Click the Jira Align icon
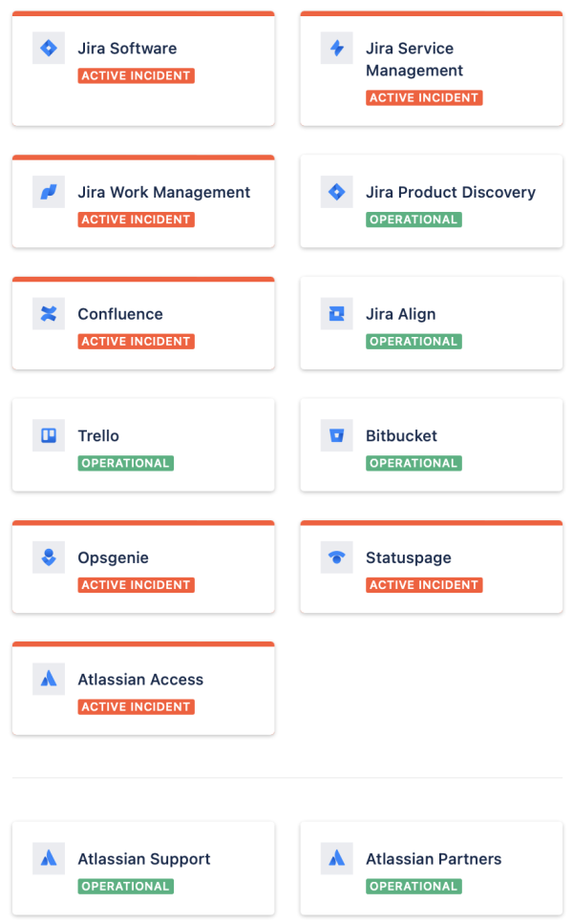 point(336,313)
